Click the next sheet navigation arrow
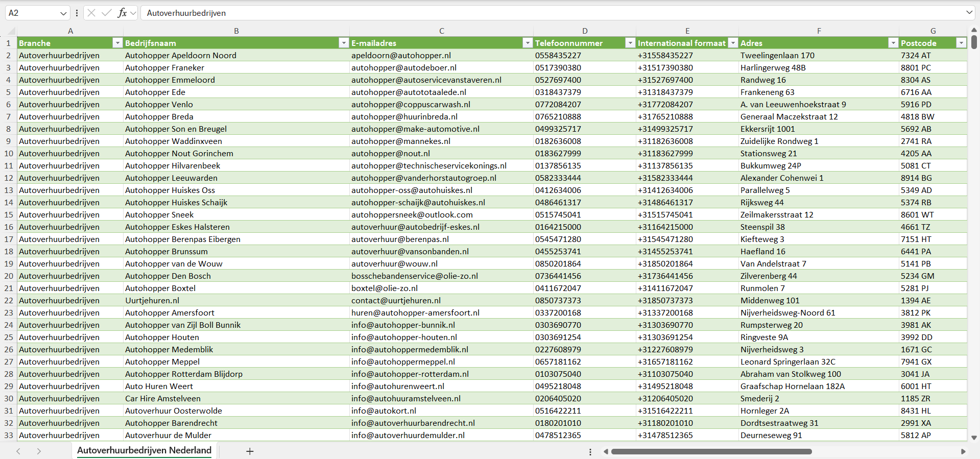Image resolution: width=980 pixels, height=459 pixels. click(x=39, y=451)
